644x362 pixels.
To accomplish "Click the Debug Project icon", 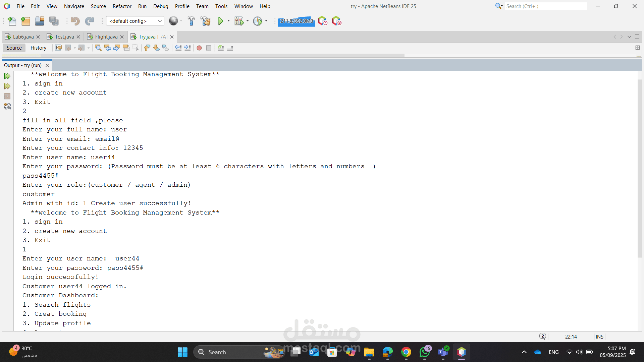I will [x=239, y=21].
